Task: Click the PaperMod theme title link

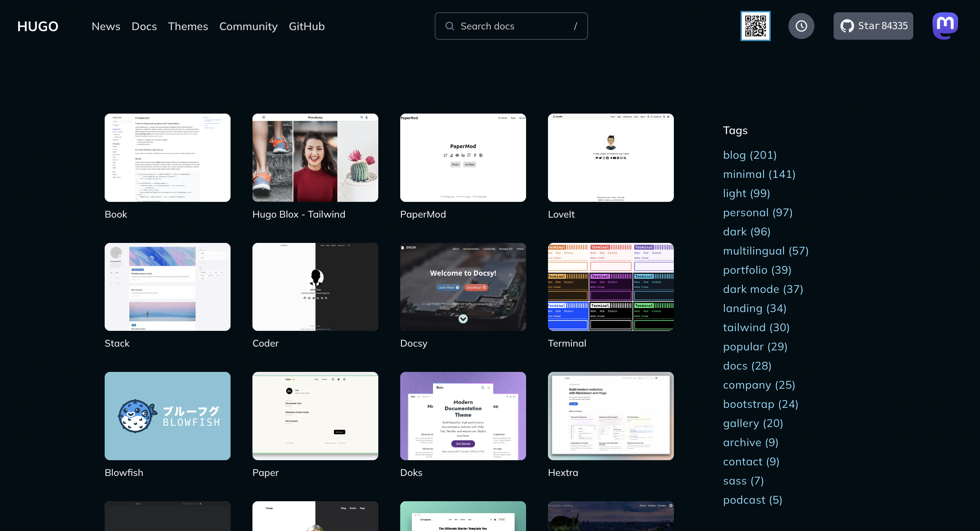Action: coord(423,214)
